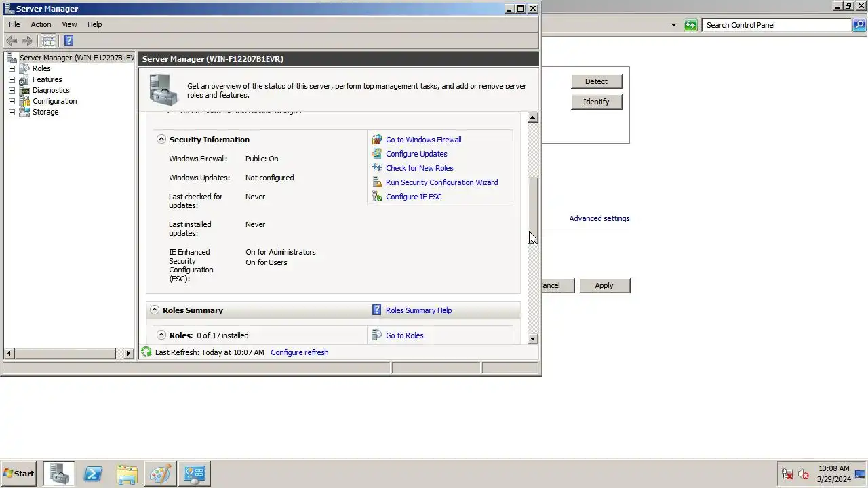
Task: Click the Configure Updates link
Action: (x=416, y=154)
